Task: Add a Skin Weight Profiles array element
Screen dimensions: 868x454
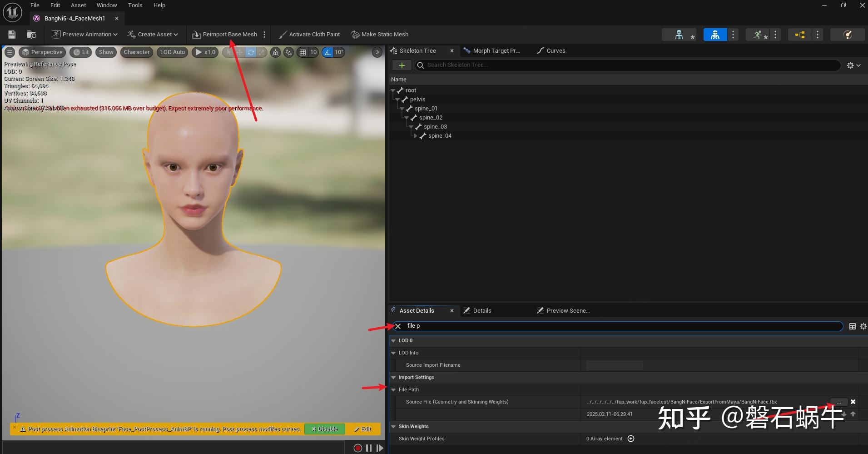Action: 631,439
